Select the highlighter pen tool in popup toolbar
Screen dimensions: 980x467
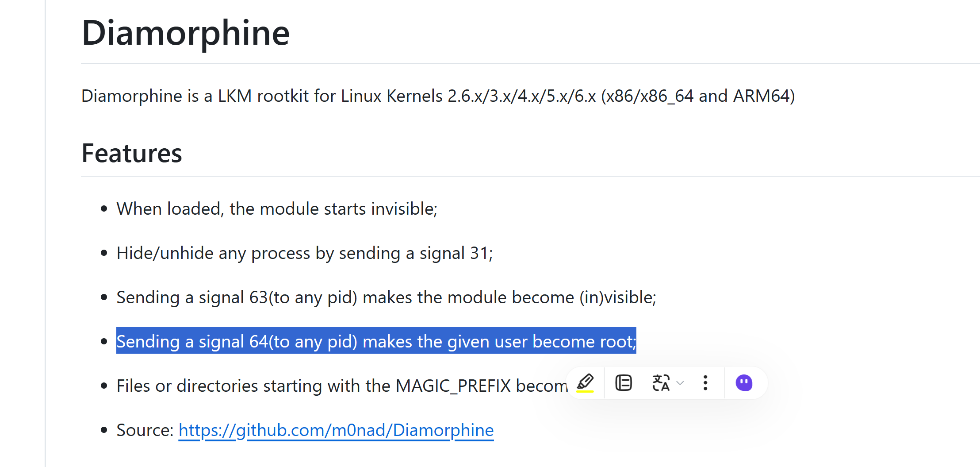(585, 382)
